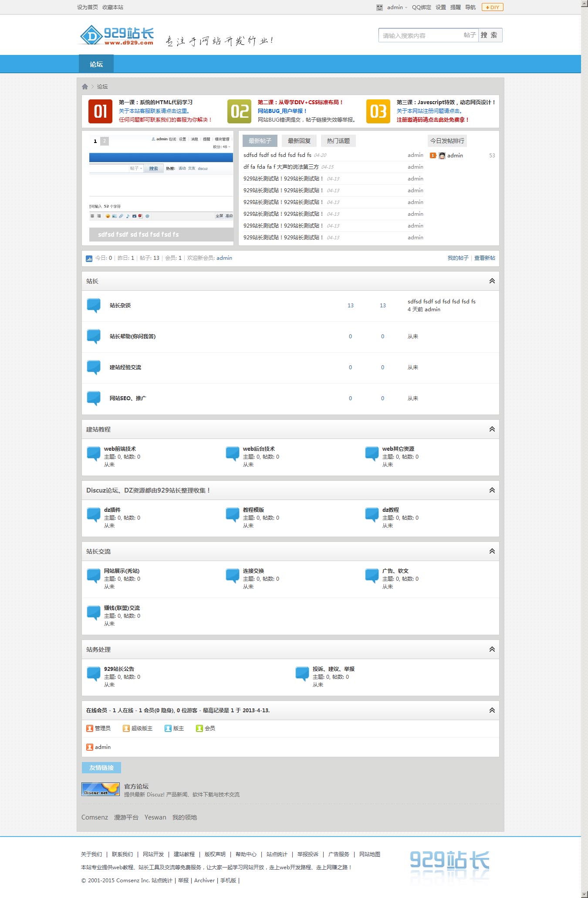588x898 pixels.
Task: Open thread 'df fa fda fa f 大声的说法第三方'
Action: coord(281,167)
